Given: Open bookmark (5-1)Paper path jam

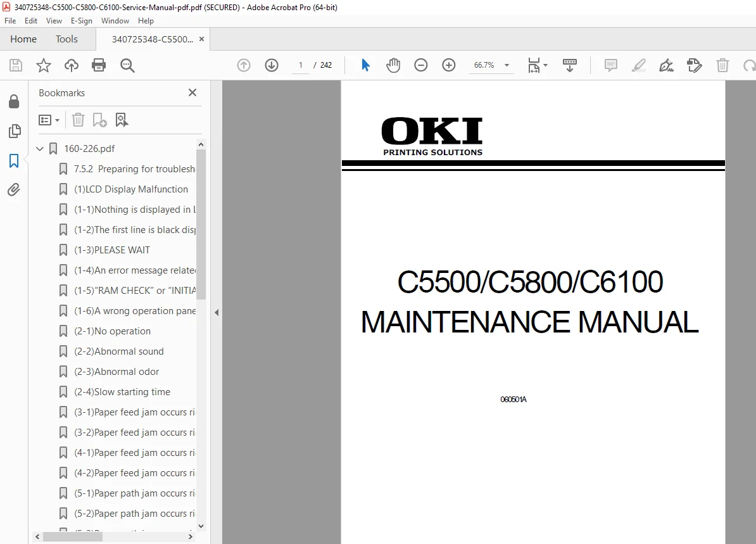Looking at the screenshot, I should [x=134, y=493].
